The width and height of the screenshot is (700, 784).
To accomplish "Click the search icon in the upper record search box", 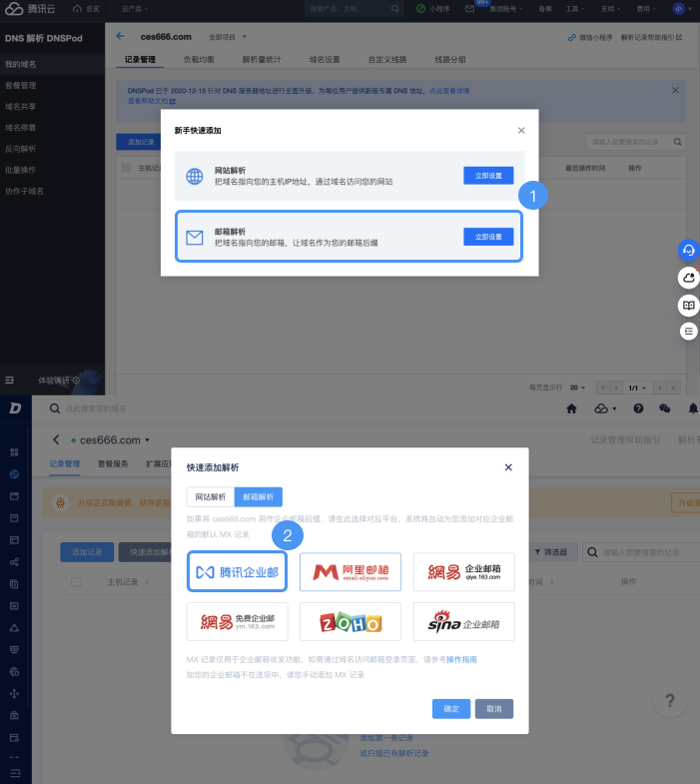I will pos(677,142).
